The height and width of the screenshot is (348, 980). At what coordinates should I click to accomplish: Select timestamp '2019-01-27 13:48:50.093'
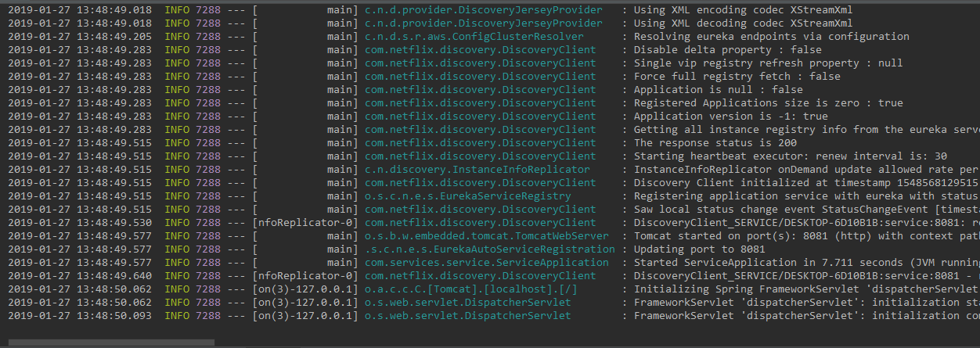coord(80,316)
